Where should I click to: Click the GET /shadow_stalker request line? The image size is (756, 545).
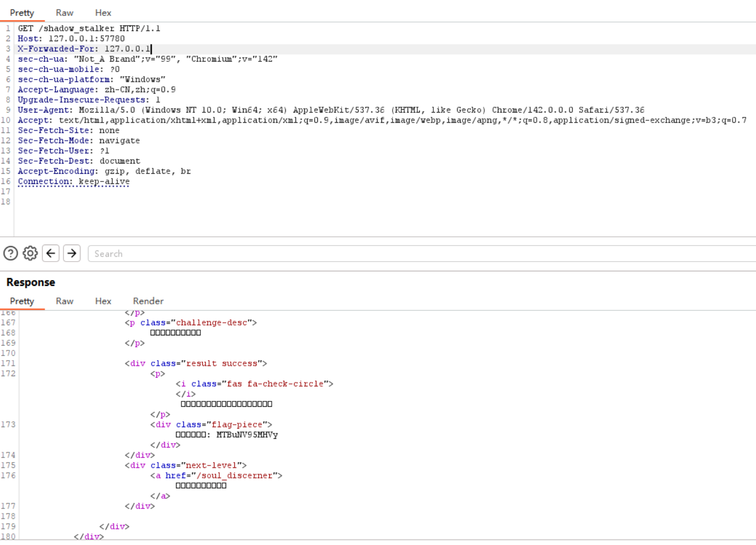pyautogui.click(x=89, y=29)
